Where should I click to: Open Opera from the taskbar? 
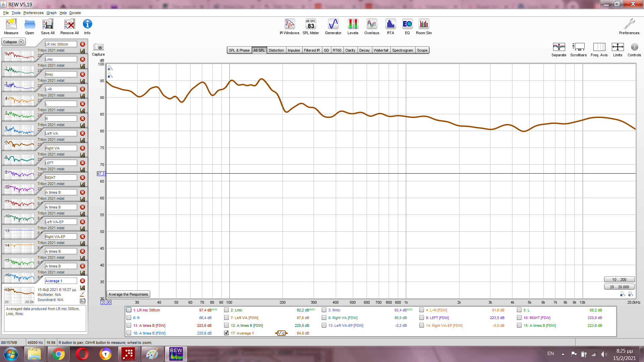coord(82,354)
